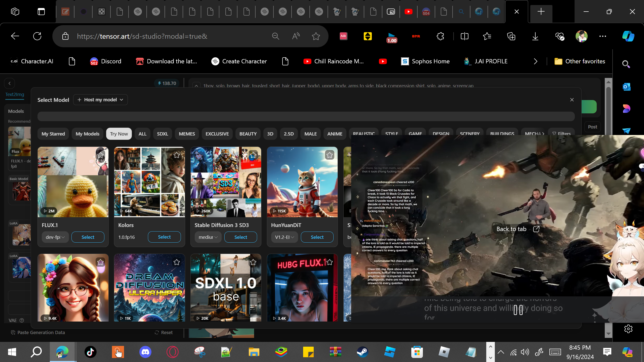Open browser Collections

511,36
